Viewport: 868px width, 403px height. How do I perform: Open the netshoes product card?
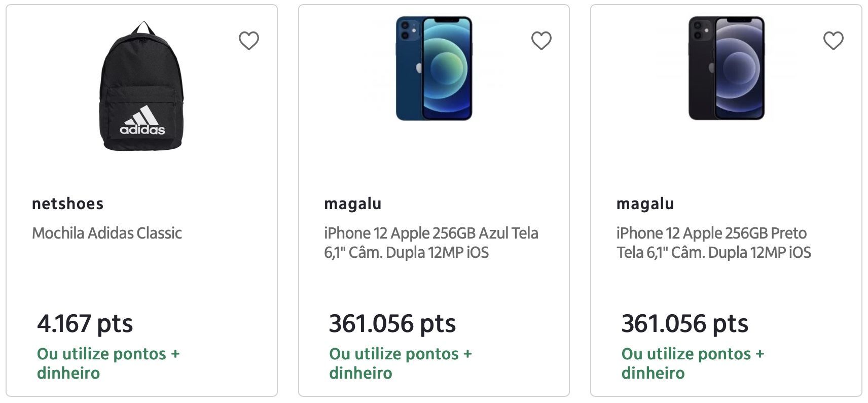click(142, 200)
